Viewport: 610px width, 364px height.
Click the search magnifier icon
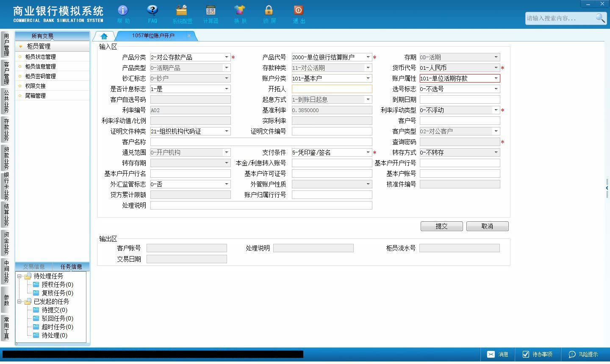click(600, 18)
